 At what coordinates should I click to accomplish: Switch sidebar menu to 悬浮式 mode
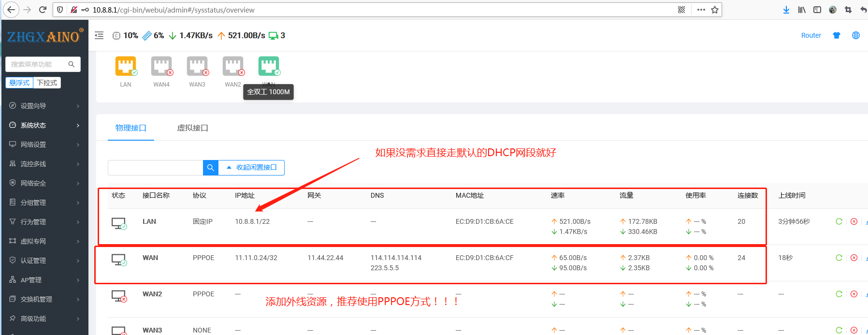tap(19, 83)
